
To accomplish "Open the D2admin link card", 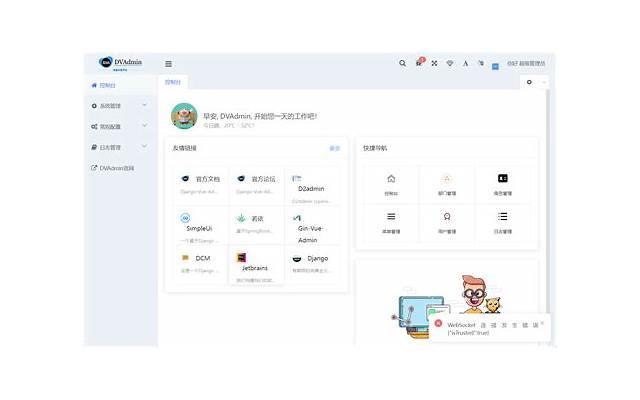I will 312,186.
